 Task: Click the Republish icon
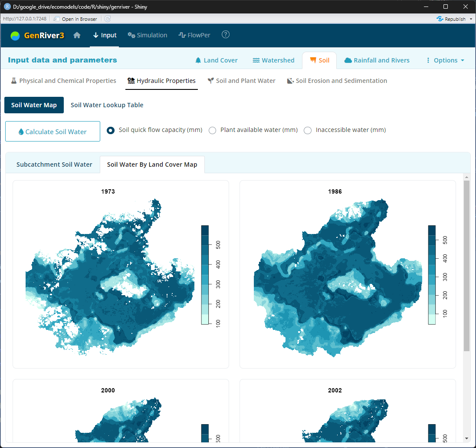pos(440,19)
